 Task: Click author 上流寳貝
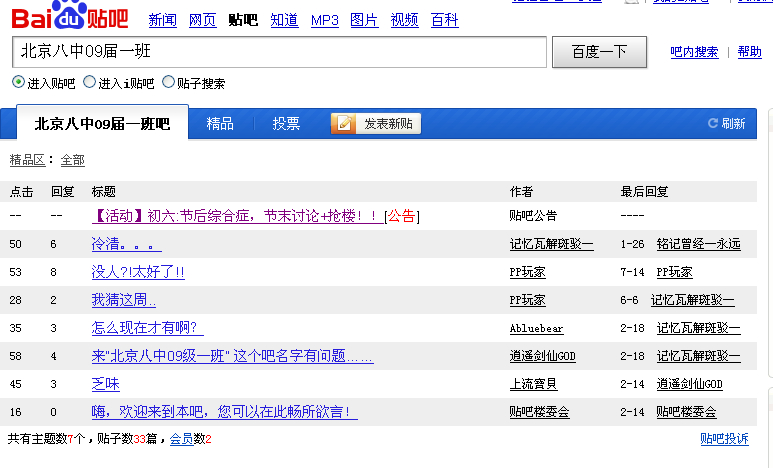point(533,384)
